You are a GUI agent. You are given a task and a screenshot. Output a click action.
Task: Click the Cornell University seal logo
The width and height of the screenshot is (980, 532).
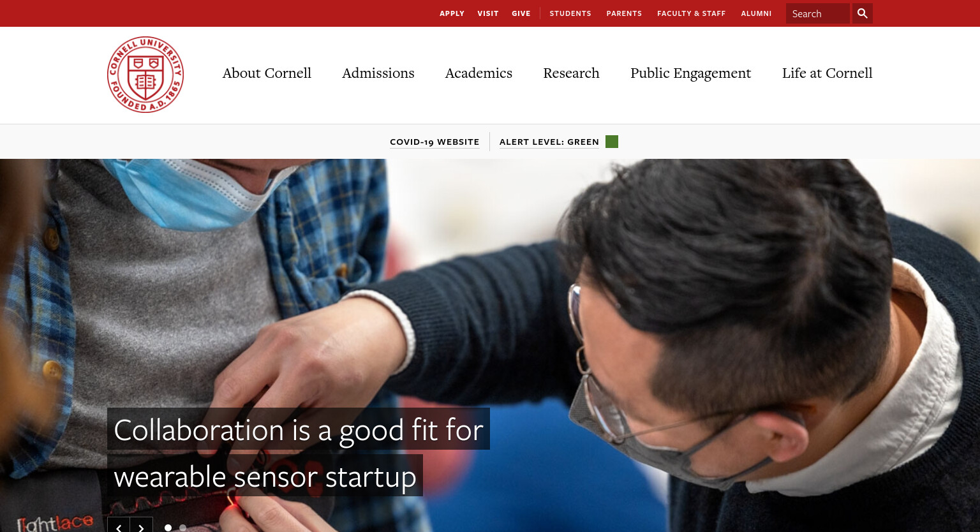(145, 75)
